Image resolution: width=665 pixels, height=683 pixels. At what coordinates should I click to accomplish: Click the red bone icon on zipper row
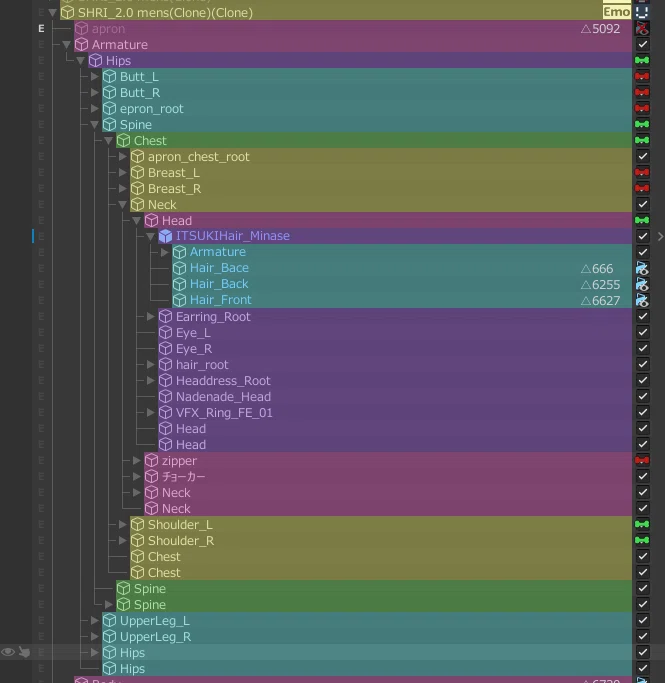click(642, 460)
